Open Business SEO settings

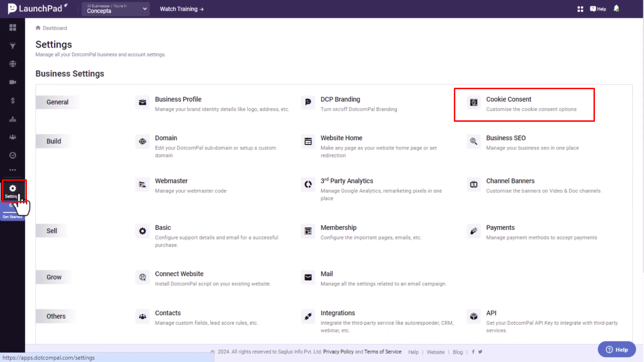coord(506,138)
